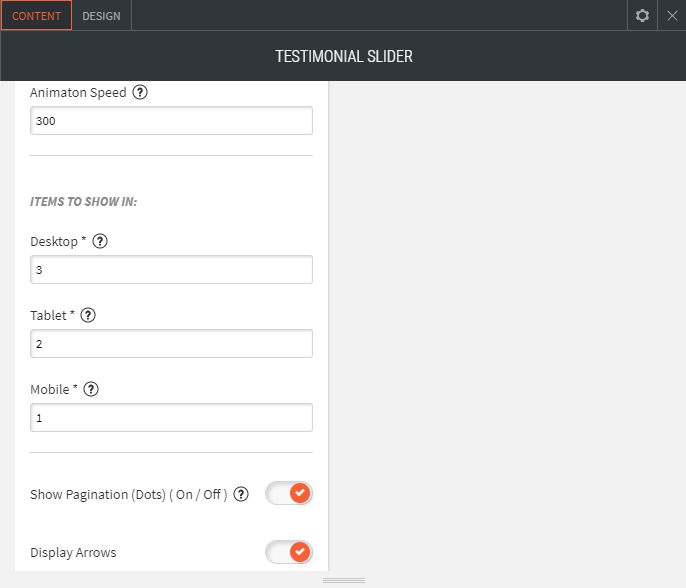This screenshot has height=588, width=686.
Task: Close the Testimonial Slider panel
Action: pos(672,16)
